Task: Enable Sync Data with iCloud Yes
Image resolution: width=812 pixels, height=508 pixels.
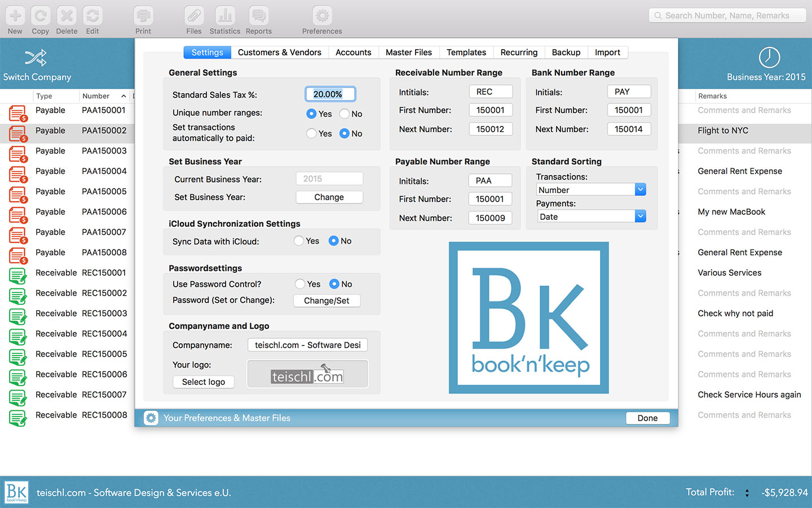Action: 299,240
